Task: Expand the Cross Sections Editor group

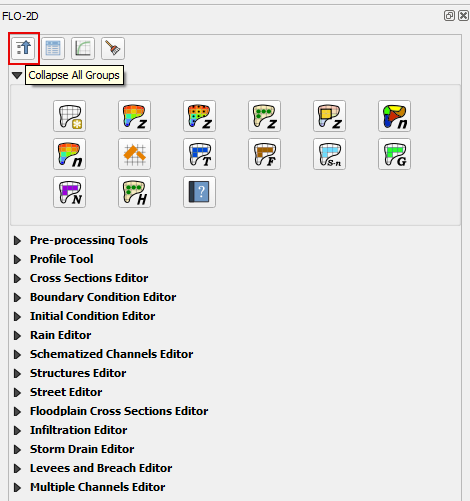Action: [17, 278]
